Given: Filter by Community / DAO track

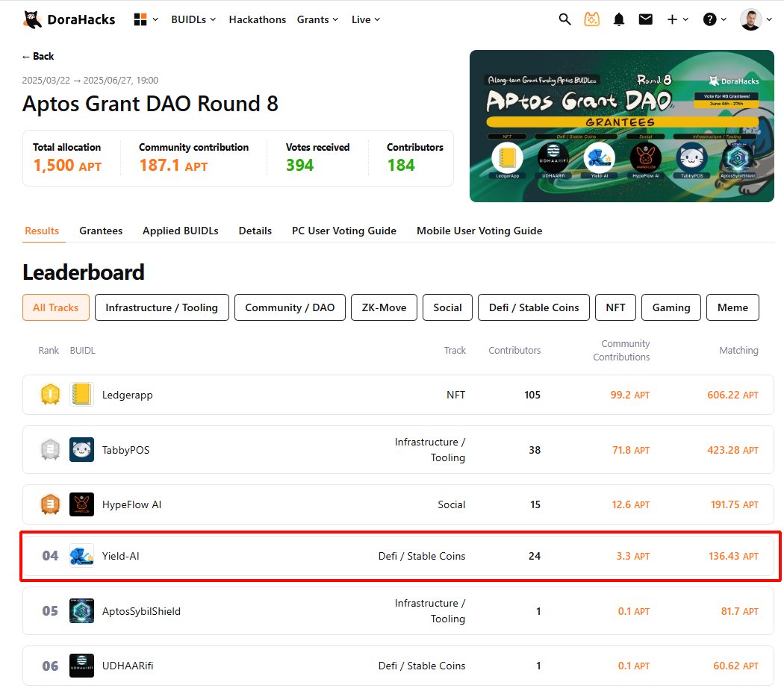Looking at the screenshot, I should [290, 307].
